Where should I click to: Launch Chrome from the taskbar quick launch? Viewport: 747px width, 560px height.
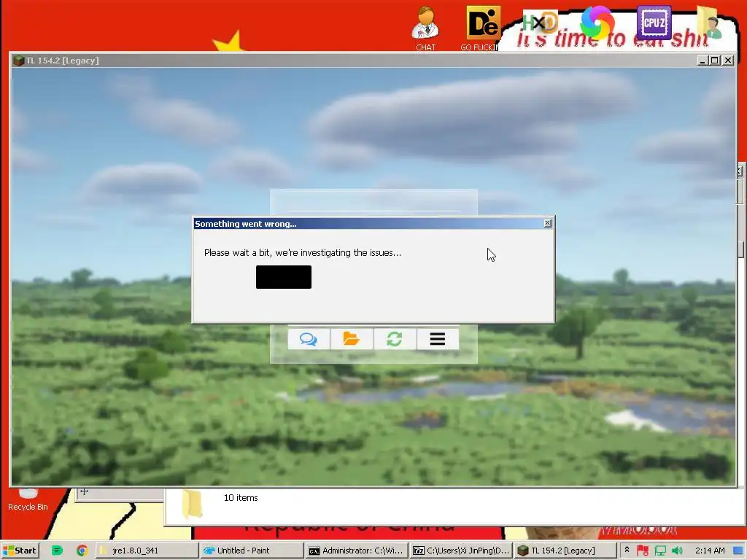[x=82, y=551]
